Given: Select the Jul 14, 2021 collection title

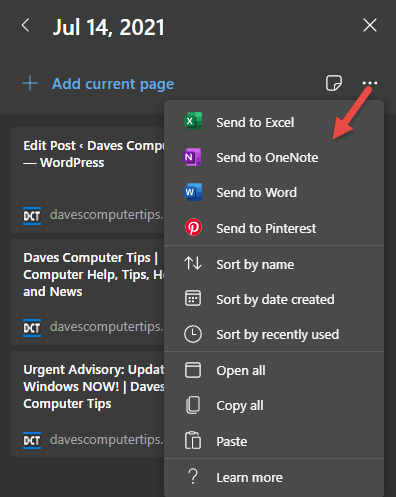Looking at the screenshot, I should [109, 27].
